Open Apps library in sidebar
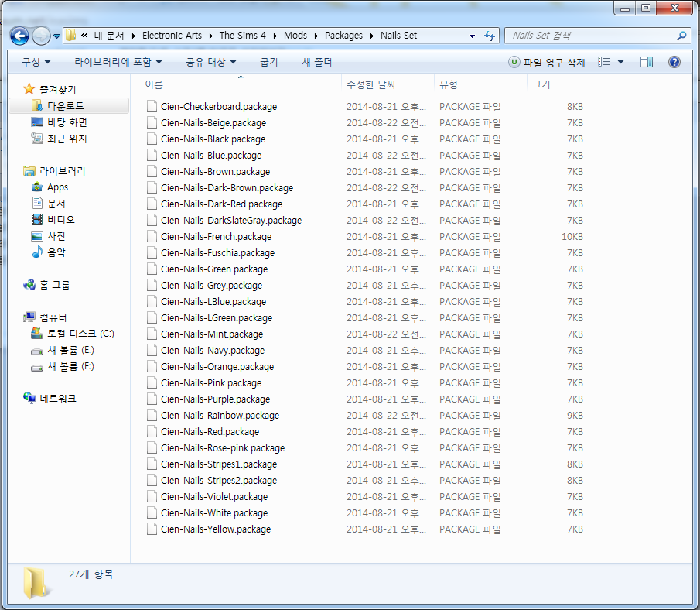This screenshot has height=610, width=700. [50, 187]
